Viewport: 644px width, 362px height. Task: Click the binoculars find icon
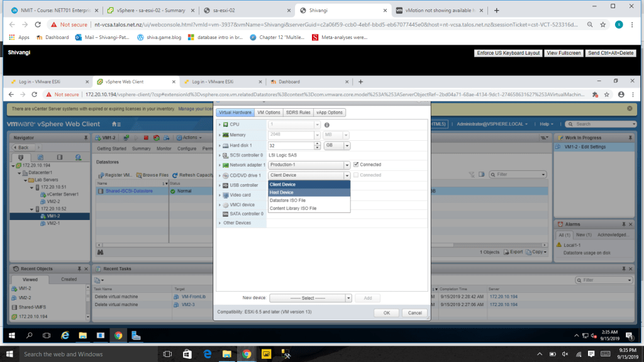point(100,252)
